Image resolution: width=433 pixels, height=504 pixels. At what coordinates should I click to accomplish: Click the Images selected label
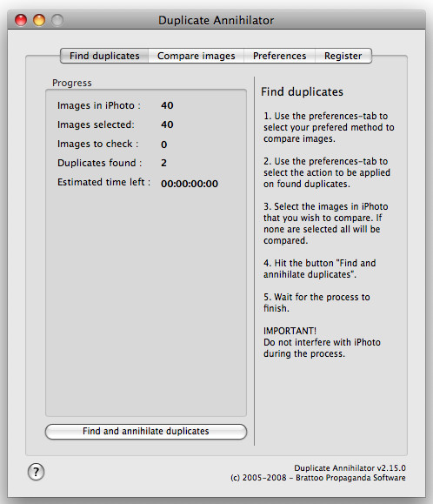click(x=96, y=124)
